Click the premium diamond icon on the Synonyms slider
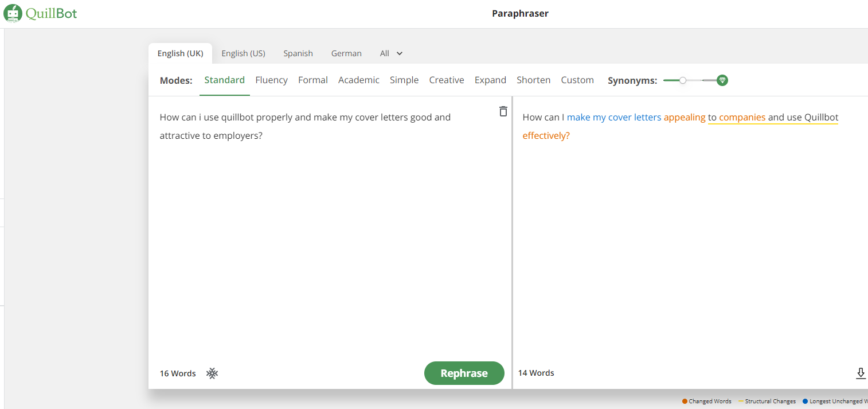Image resolution: width=868 pixels, height=409 pixels. click(x=722, y=80)
